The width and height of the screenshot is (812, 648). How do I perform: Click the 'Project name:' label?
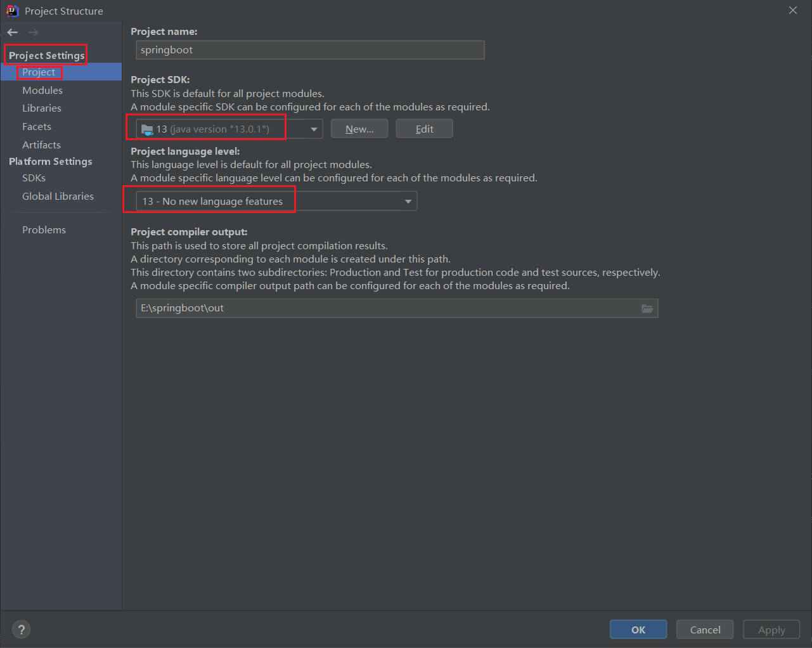[164, 32]
